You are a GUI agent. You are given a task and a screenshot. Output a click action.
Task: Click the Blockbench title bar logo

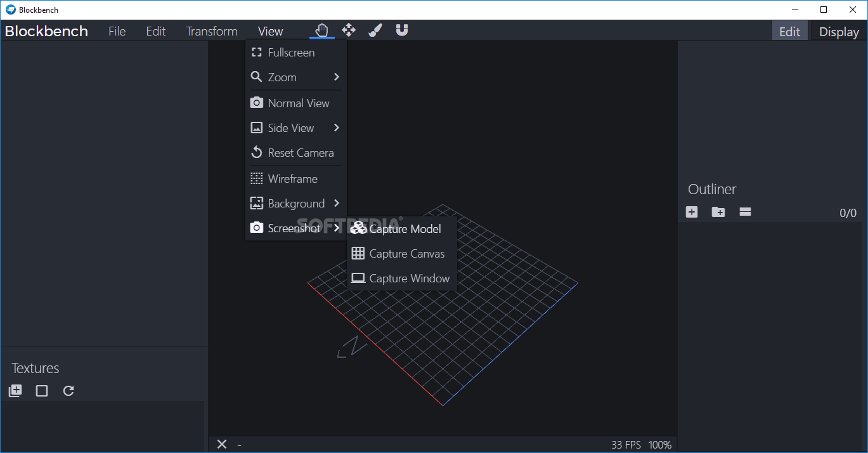point(11,10)
